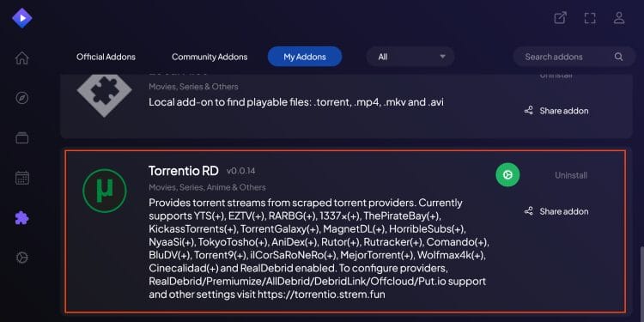Screen dimensions: 644x322
Task: Open the Settings icon in sidebar
Action: pyautogui.click(x=21, y=258)
